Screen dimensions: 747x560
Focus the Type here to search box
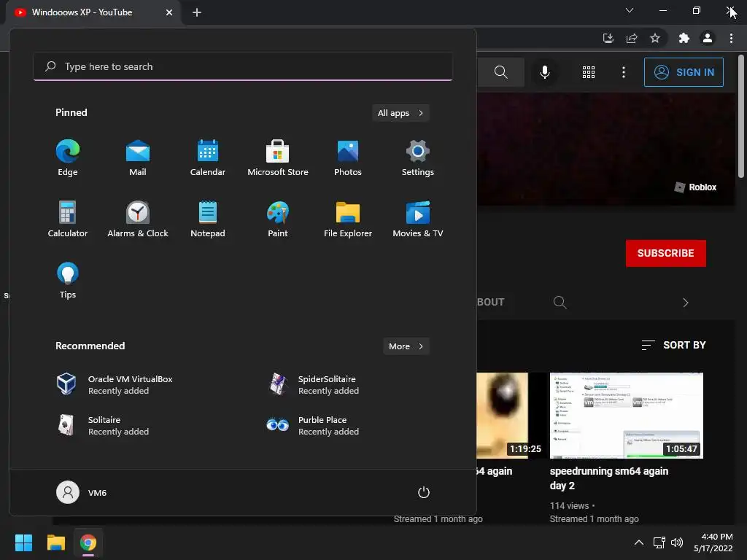point(243,66)
